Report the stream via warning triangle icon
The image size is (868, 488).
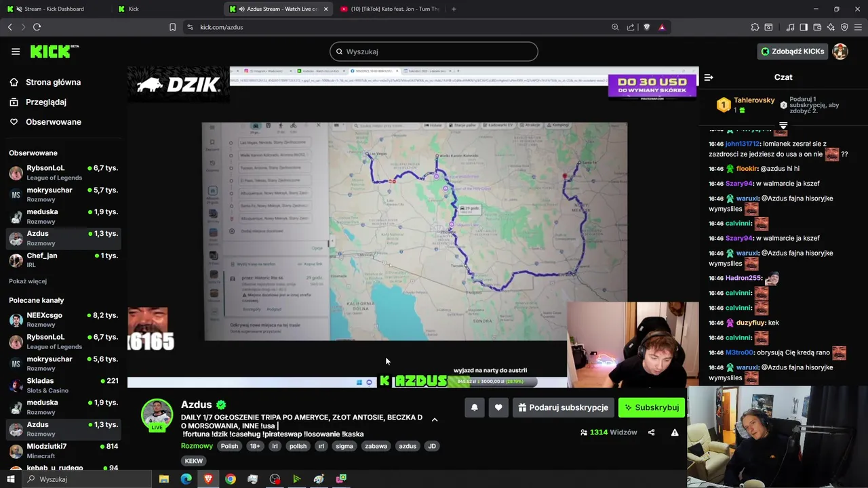(x=675, y=432)
